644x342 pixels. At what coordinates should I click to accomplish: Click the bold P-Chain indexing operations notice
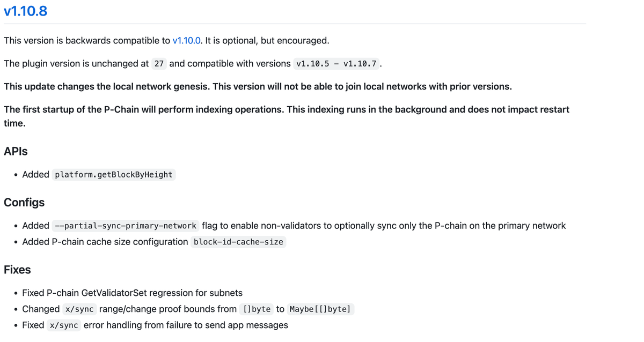pyautogui.click(x=286, y=110)
